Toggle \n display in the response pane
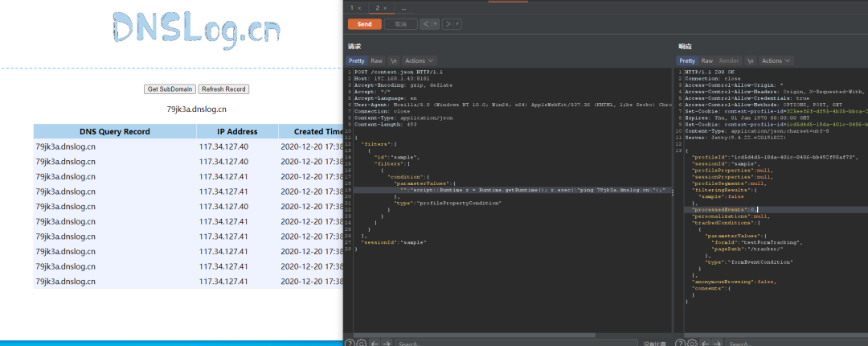This screenshot has width=868, height=346. 750,60
